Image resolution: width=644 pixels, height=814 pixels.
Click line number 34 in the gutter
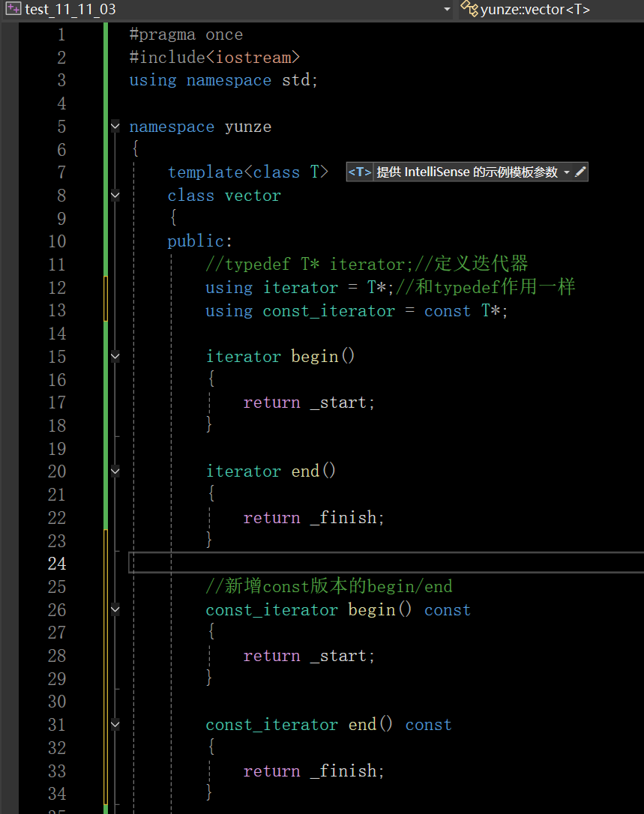57,794
